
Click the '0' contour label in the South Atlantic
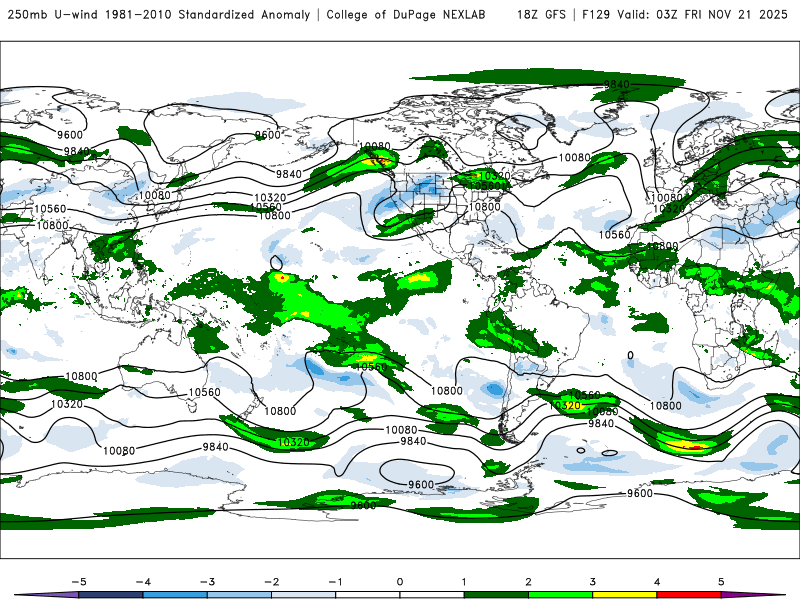pyautogui.click(x=631, y=355)
